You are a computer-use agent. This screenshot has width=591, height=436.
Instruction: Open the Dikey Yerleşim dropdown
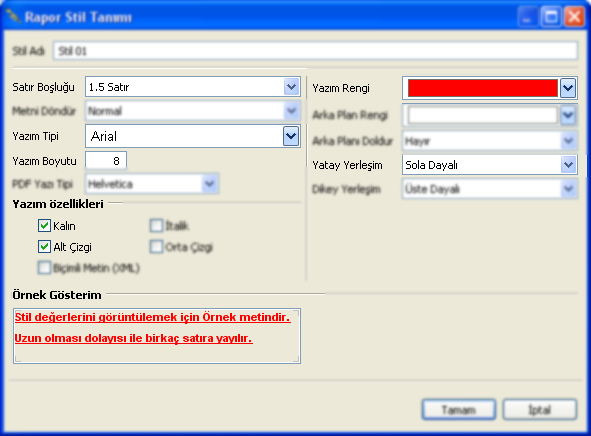point(490,189)
